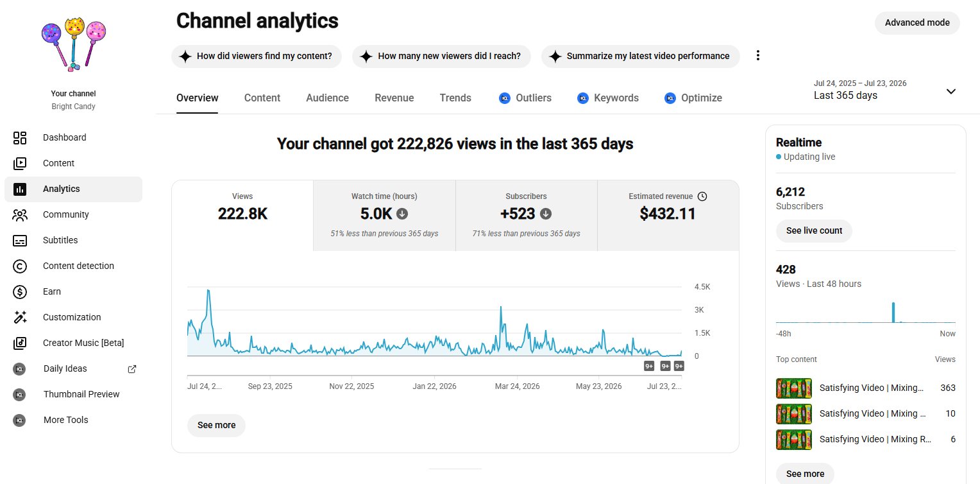Click the Advanced mode button
The width and height of the screenshot is (980, 484).
pos(917,22)
